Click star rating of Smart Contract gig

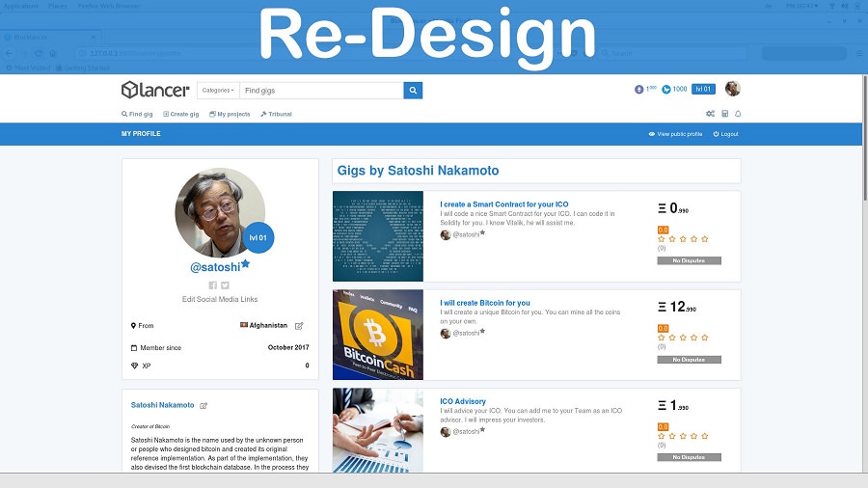click(x=683, y=239)
